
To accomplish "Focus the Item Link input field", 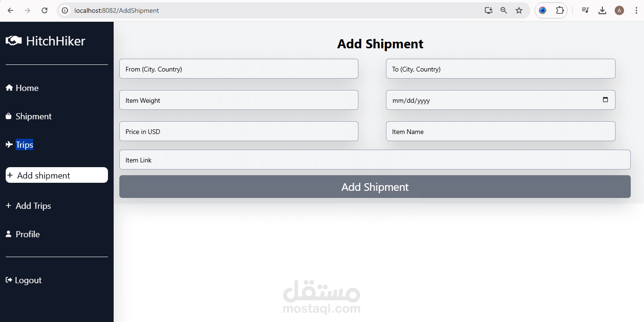I will (375, 160).
